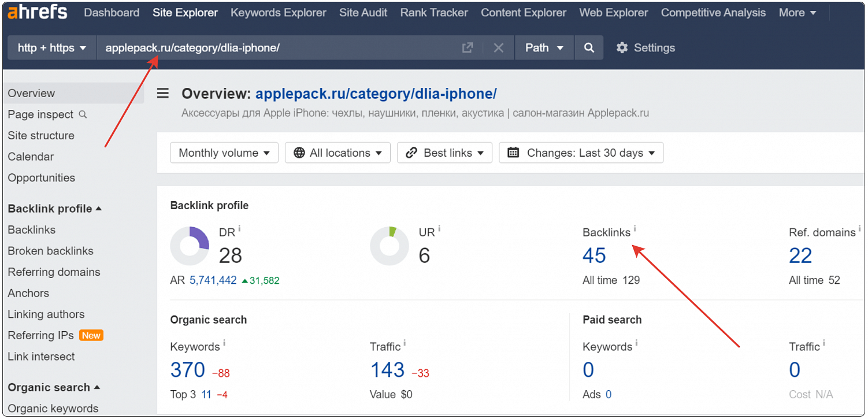
Task: Click the Ahrefs logo
Action: 38,12
